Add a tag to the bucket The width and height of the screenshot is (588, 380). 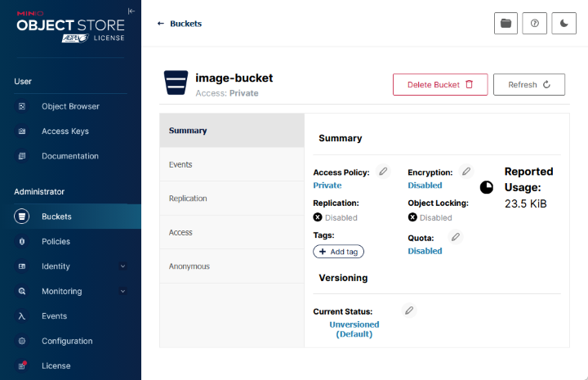point(339,252)
